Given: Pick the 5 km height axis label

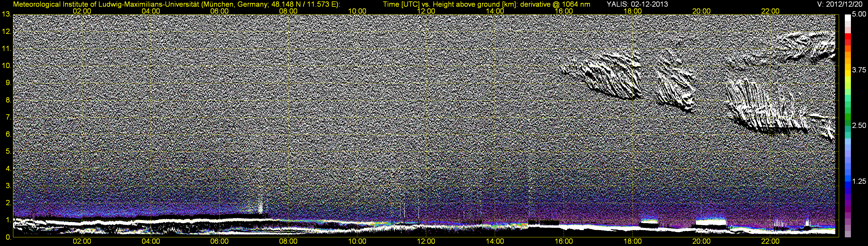Looking at the screenshot, I should [8, 152].
